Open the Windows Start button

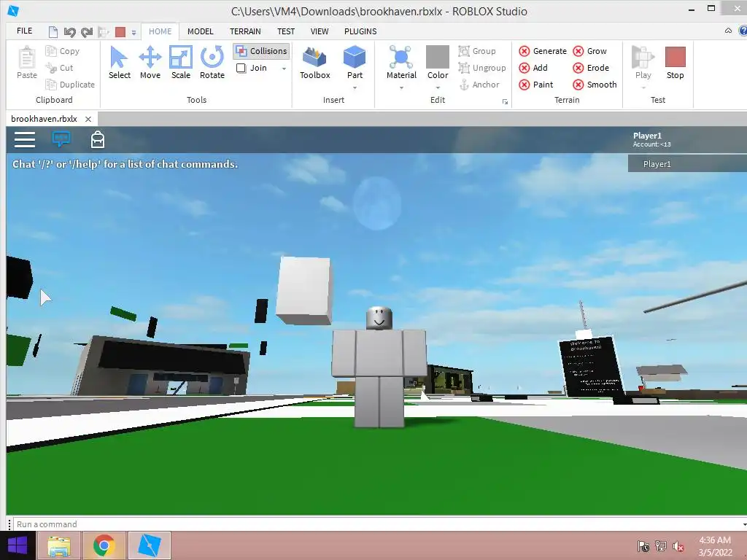point(18,545)
